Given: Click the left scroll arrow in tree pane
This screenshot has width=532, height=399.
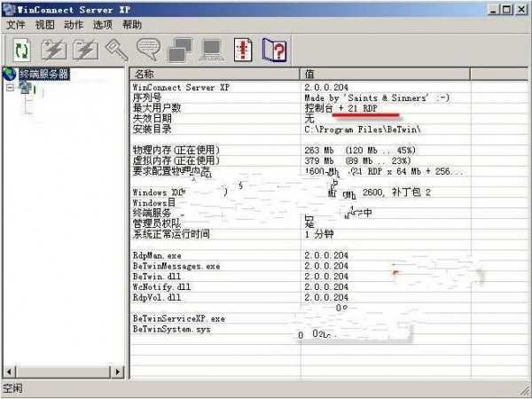Looking at the screenshot, I should click(x=9, y=372).
